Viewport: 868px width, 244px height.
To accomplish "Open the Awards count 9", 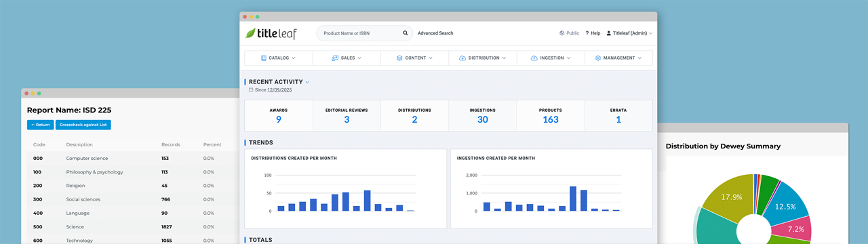I will pyautogui.click(x=278, y=120).
